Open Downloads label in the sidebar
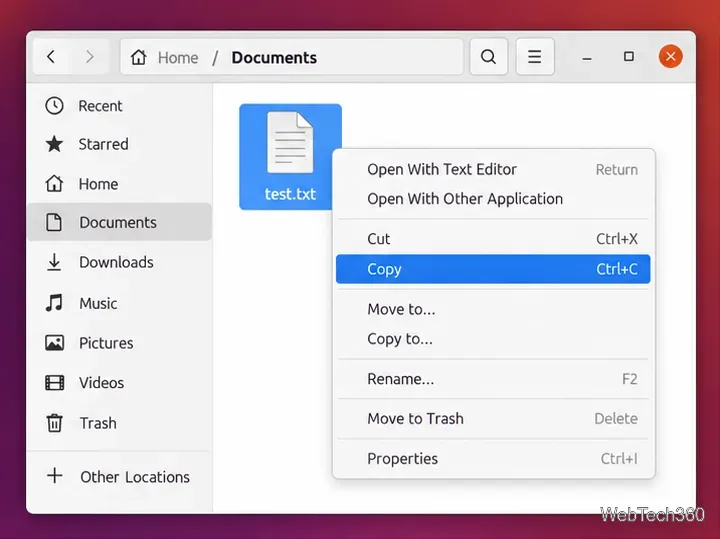The height and width of the screenshot is (539, 720). [117, 262]
